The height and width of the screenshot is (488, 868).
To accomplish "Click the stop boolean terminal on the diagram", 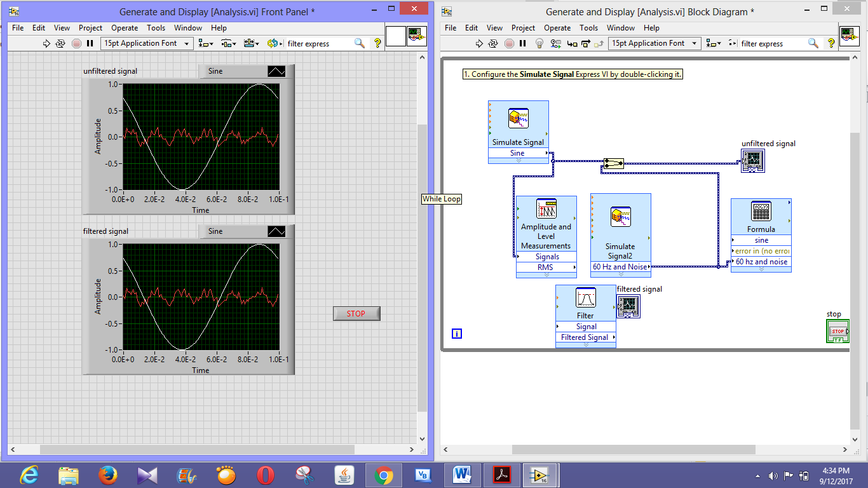I will 837,331.
